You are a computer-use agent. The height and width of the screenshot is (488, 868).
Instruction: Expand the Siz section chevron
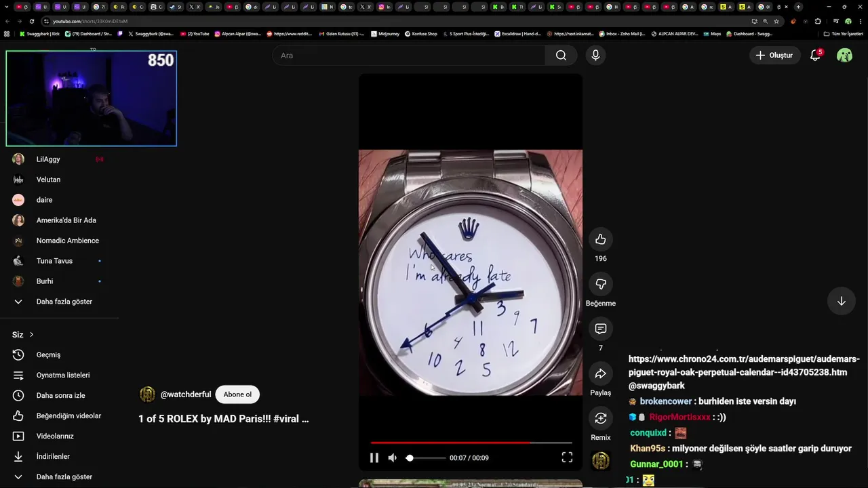tap(31, 335)
